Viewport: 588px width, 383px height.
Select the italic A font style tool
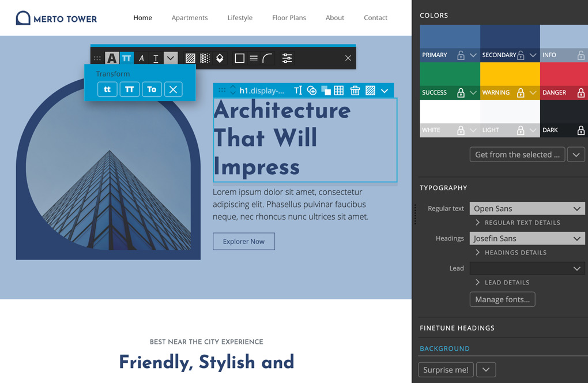coord(141,58)
